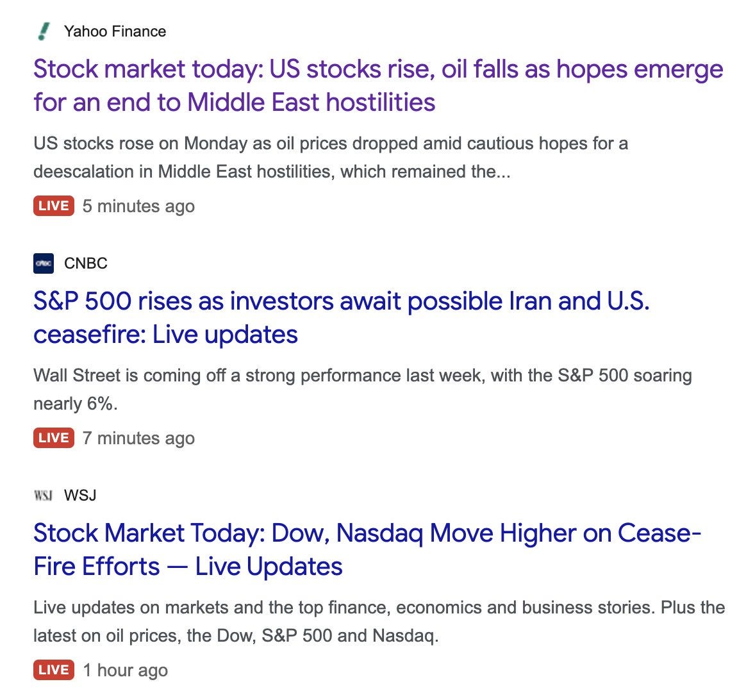Viewport: 746px width, 700px height.
Task: Click the LIVE badge under the CNBC story
Action: pyautogui.click(x=54, y=438)
